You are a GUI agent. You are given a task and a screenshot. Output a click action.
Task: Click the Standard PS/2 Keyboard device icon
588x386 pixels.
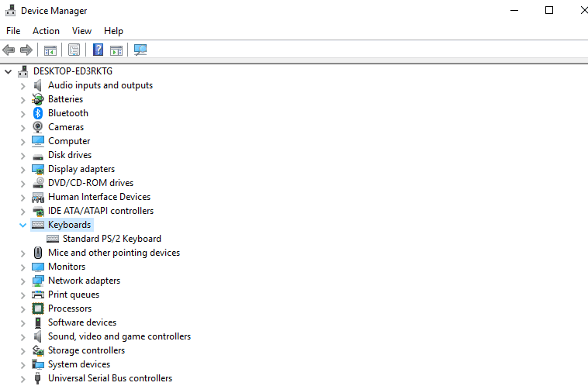tap(53, 239)
